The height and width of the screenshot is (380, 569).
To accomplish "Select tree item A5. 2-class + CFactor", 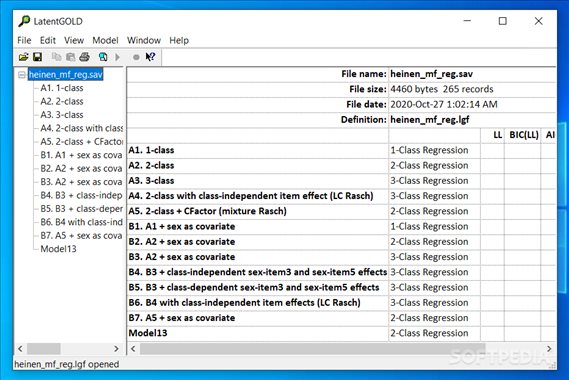I will (x=82, y=142).
